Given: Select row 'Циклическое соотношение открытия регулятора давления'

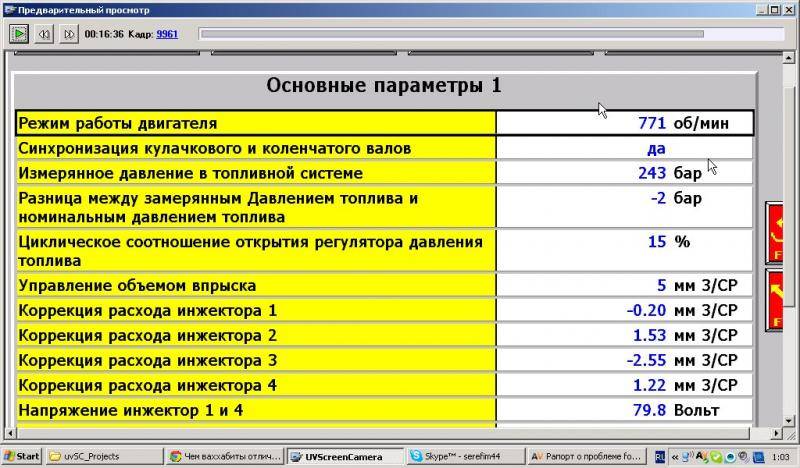Looking at the screenshot, I should coord(384,250).
